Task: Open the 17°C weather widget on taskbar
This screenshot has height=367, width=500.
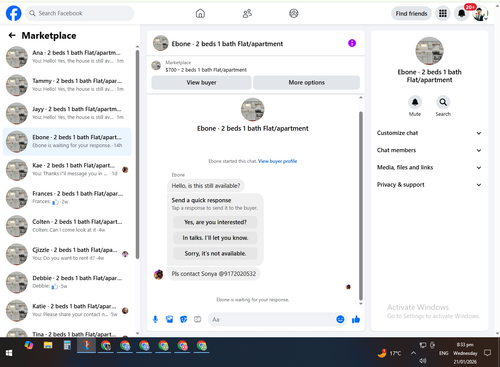Action: (389, 353)
